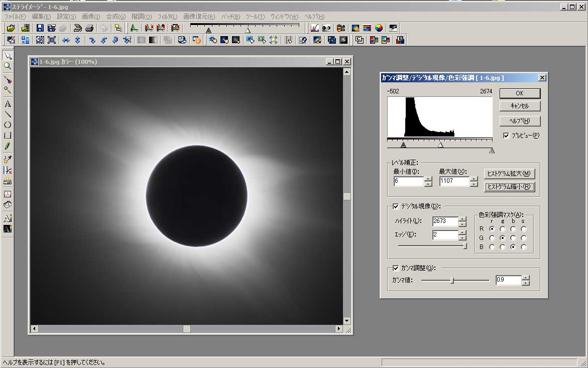588x368 pixels.
Task: Choose the circle drawing tool
Action: [x=8, y=125]
